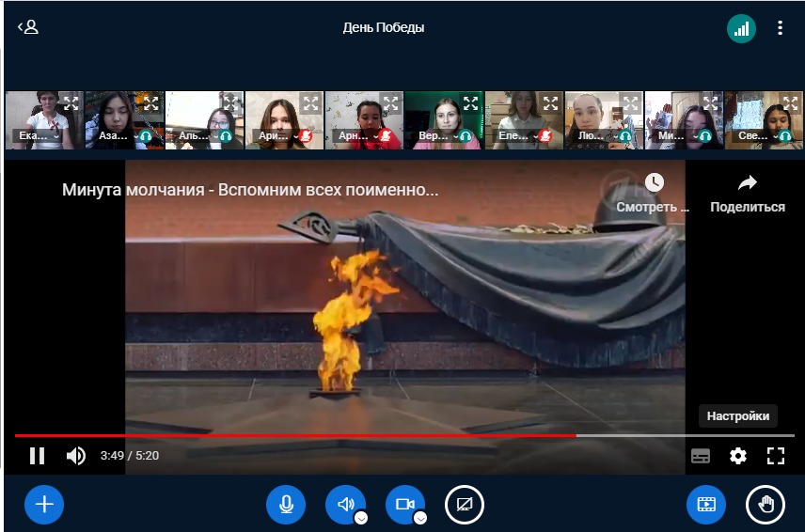
Task: Click the presentation restore button
Action: coord(705,505)
